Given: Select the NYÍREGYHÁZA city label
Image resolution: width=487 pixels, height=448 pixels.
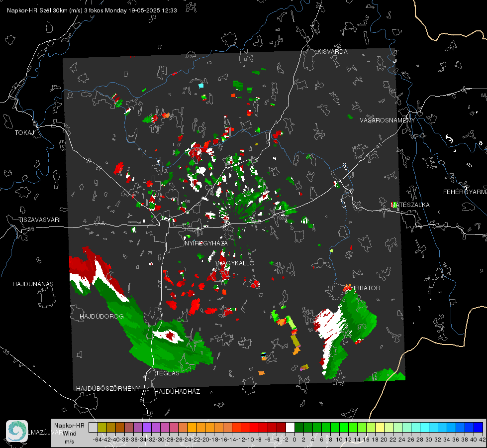Looking at the screenshot, I should [x=206, y=243].
